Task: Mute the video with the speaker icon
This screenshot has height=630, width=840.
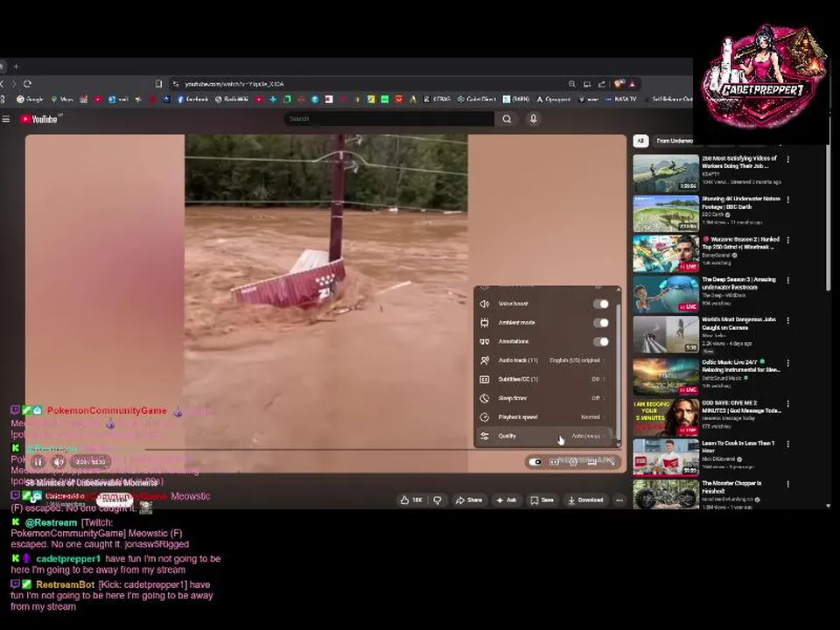Action: click(x=59, y=461)
